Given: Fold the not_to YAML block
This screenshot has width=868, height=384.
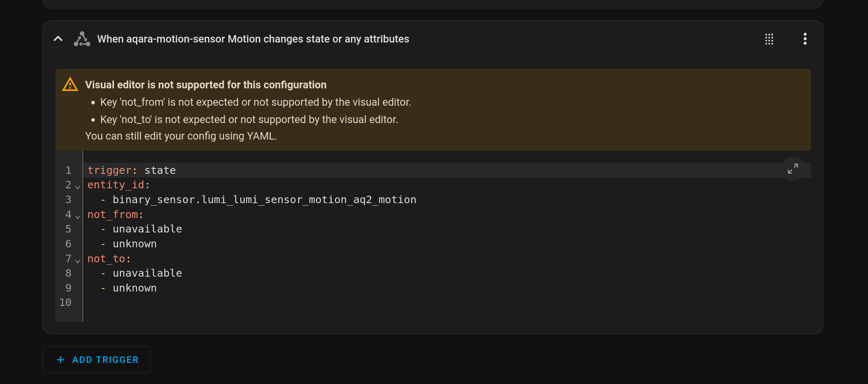Looking at the screenshot, I should tap(78, 261).
